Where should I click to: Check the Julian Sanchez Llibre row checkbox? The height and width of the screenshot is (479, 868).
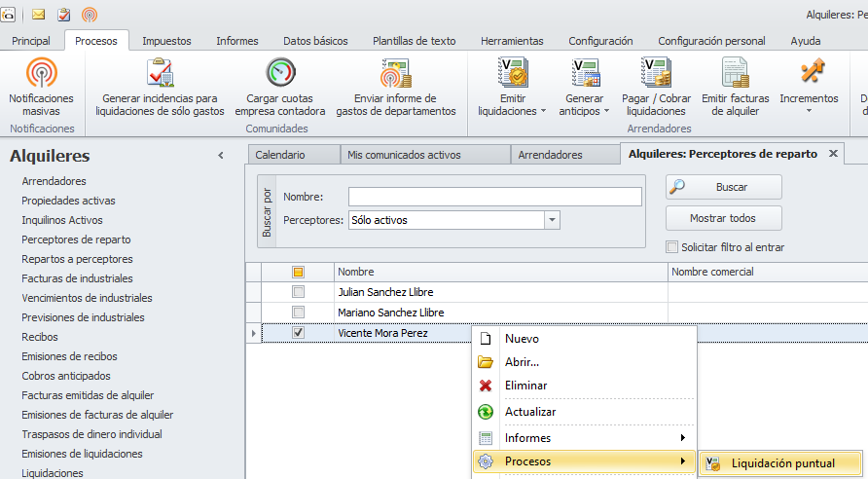[x=299, y=292]
